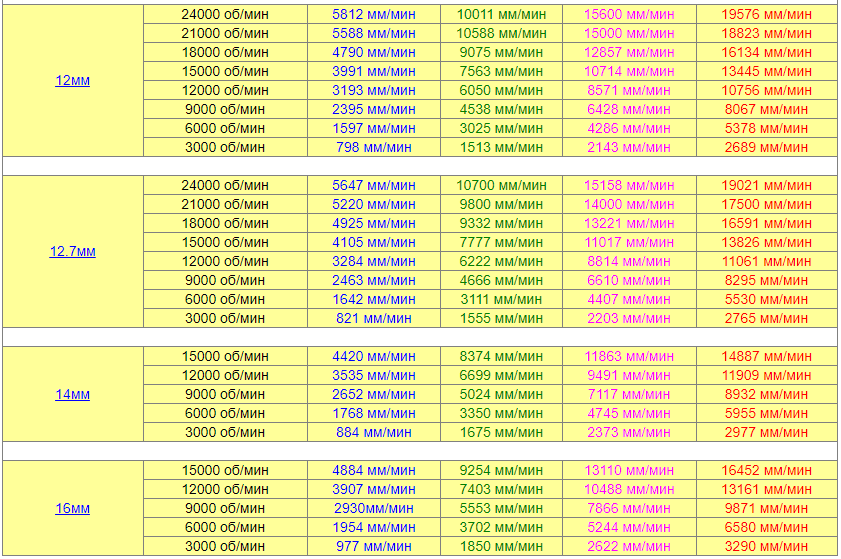The image size is (841, 559).
Task: Select the 1850 мм/мин green cell
Action: [x=501, y=547]
